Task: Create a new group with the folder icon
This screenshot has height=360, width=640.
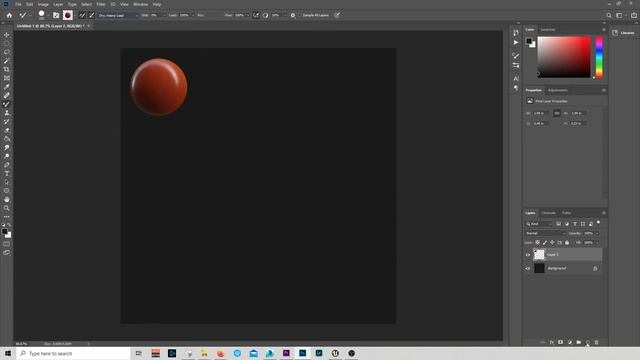Action: tap(579, 342)
